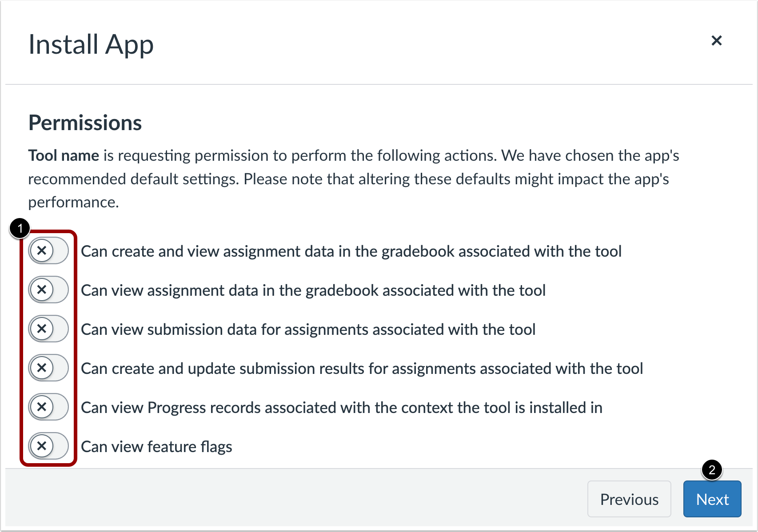Screen dimensions: 758x532
Task: Click the bold "Tool name" text
Action: click(x=63, y=155)
